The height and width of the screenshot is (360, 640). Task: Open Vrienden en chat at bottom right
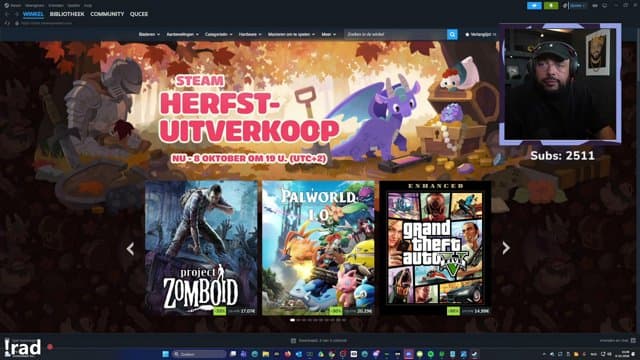coord(618,340)
